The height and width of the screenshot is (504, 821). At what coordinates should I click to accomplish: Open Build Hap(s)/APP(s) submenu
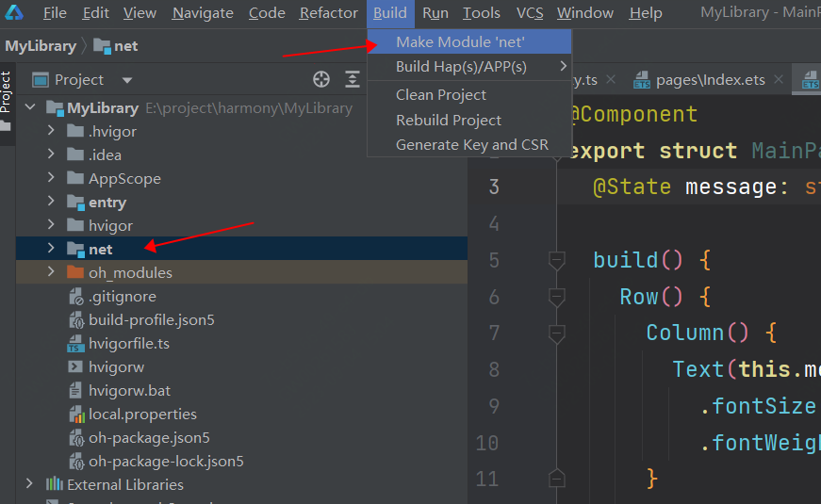click(461, 67)
